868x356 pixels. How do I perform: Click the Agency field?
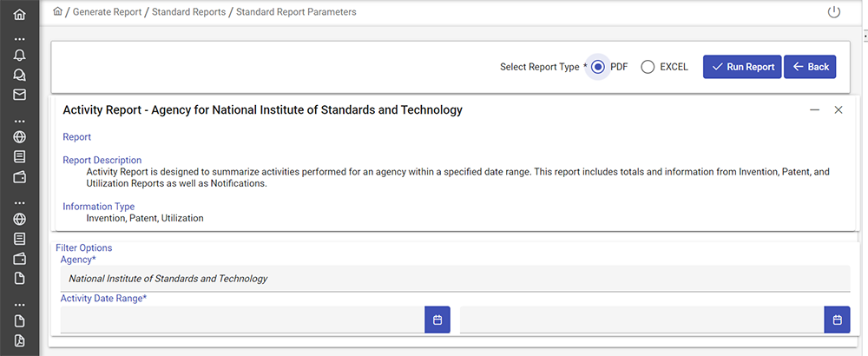[455, 279]
